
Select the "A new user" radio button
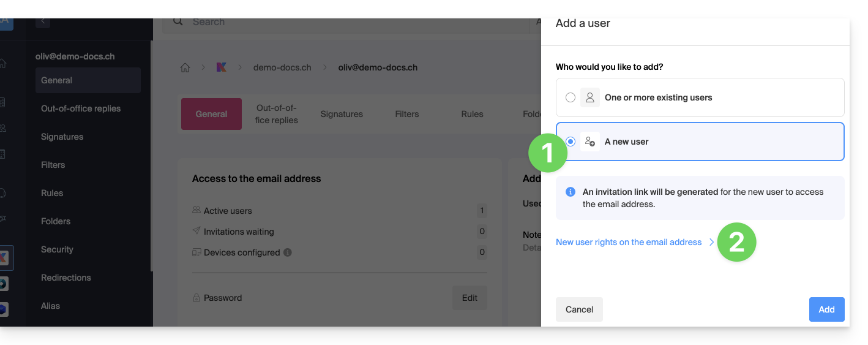pos(571,142)
